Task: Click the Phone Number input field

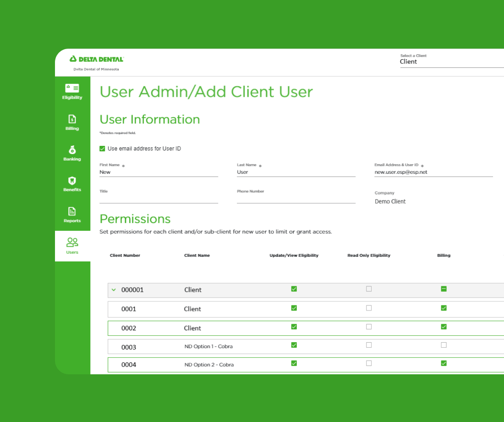Action: (x=296, y=199)
